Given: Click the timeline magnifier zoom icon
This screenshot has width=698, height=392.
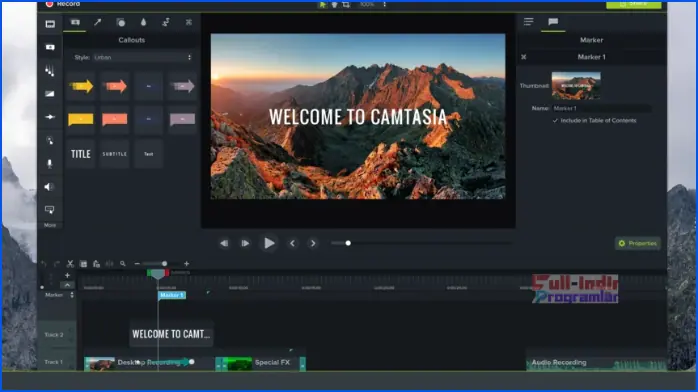Looking at the screenshot, I should pos(123,264).
